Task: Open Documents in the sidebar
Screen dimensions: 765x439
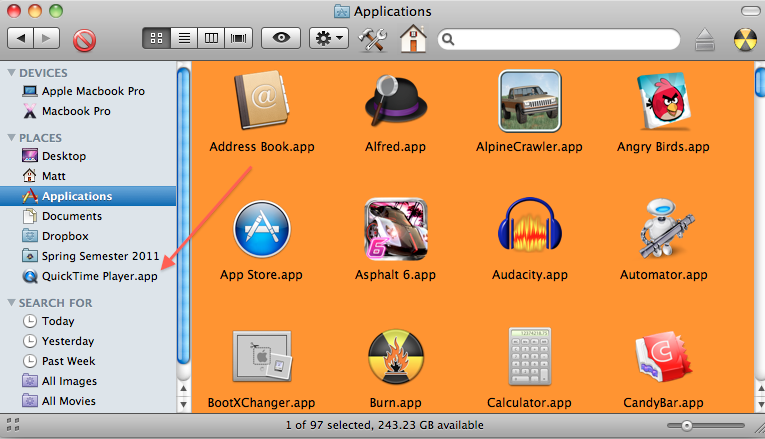Action: (x=88, y=216)
